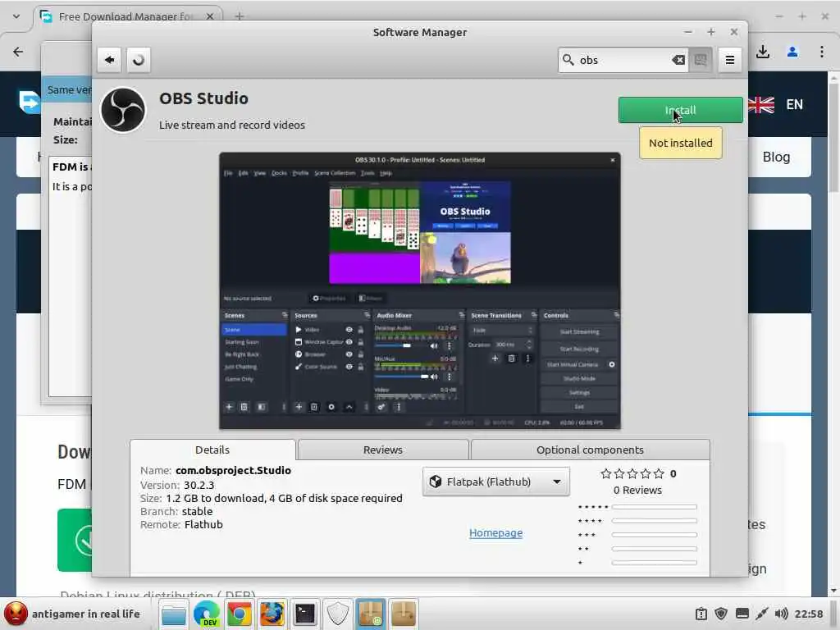Open the Software Manager hamburger menu

click(729, 59)
